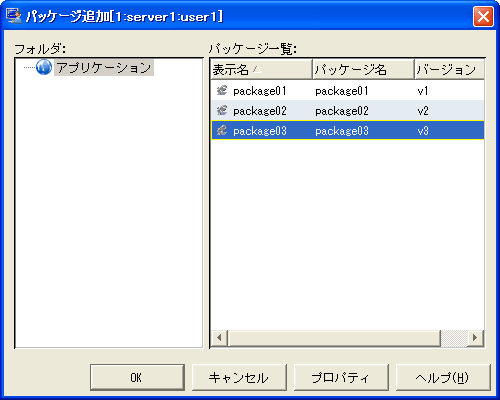Click the ヘルプ(H) button
This screenshot has height=400, width=500.
pos(443,377)
